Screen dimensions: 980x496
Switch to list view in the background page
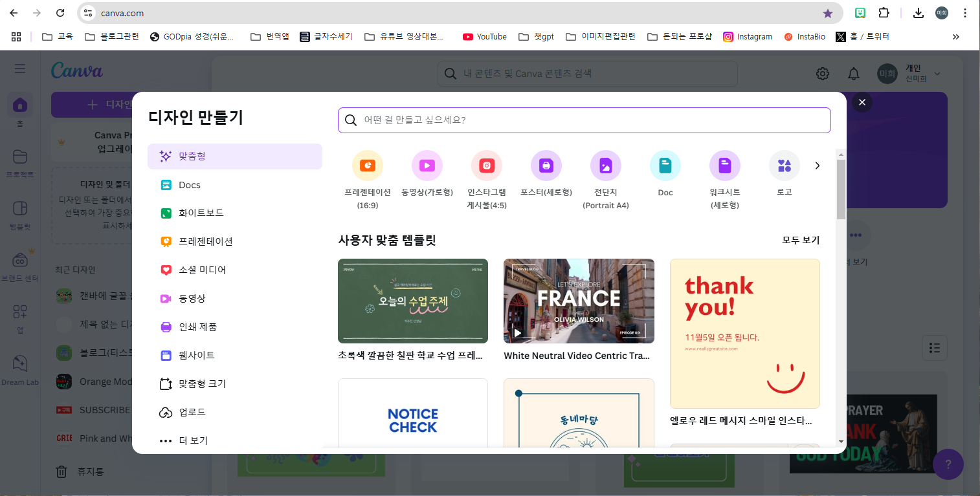coord(935,348)
